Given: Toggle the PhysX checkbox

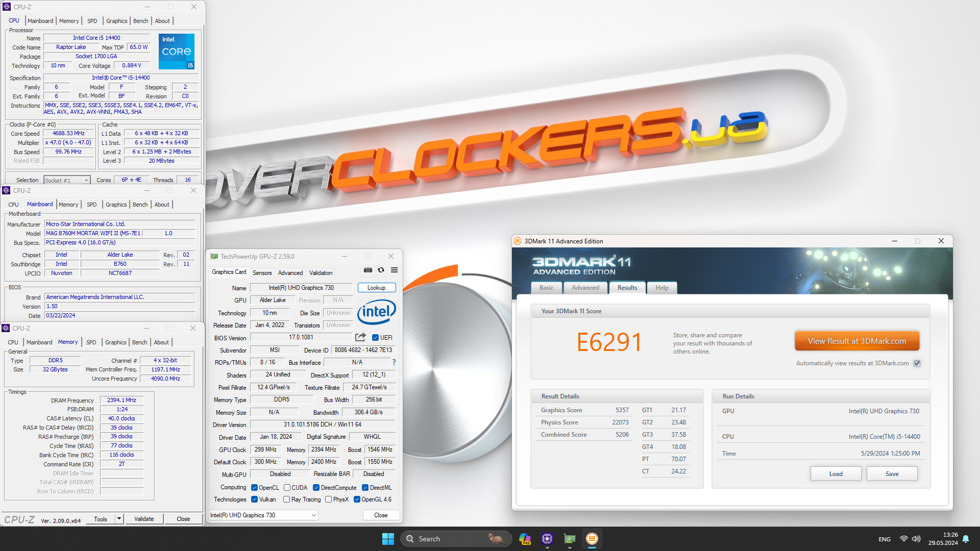Looking at the screenshot, I should point(329,499).
